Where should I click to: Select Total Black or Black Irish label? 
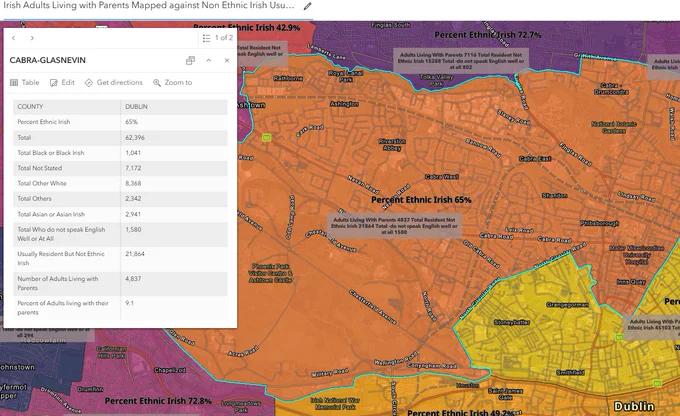[x=51, y=153]
